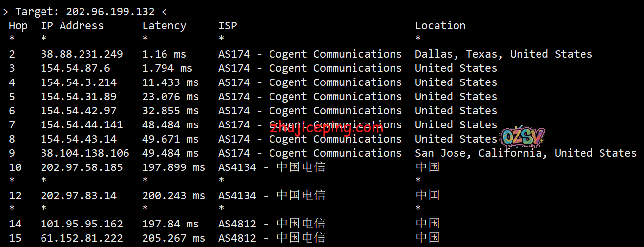
Task: Click the colorful OZSV logo watermark
Action: 522,137
